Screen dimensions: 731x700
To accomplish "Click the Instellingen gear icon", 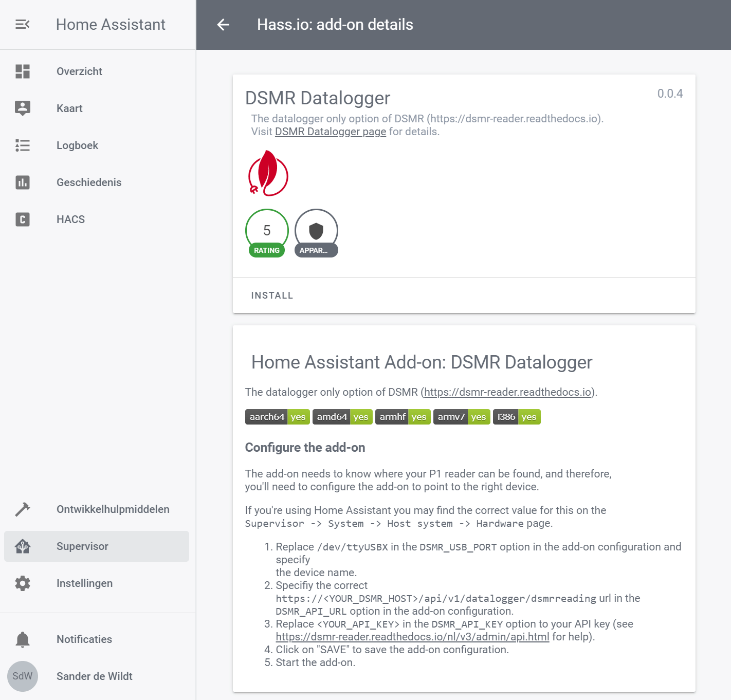I will [23, 583].
